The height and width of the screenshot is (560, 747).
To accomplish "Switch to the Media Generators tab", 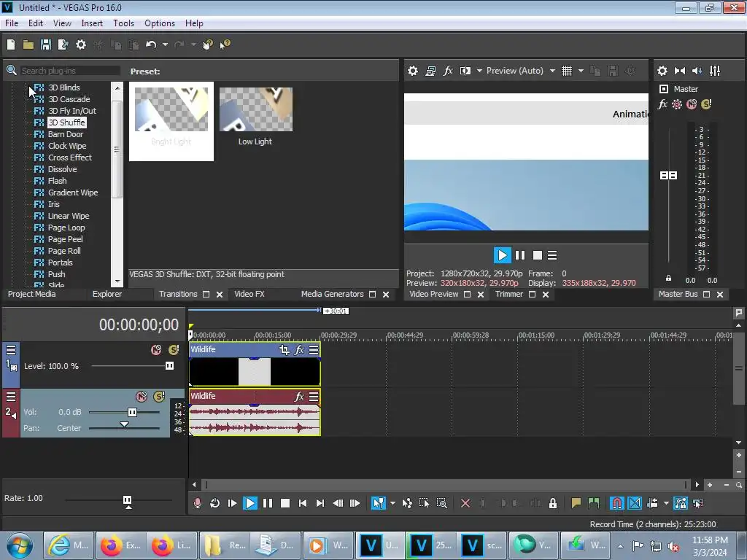I will [x=332, y=295].
